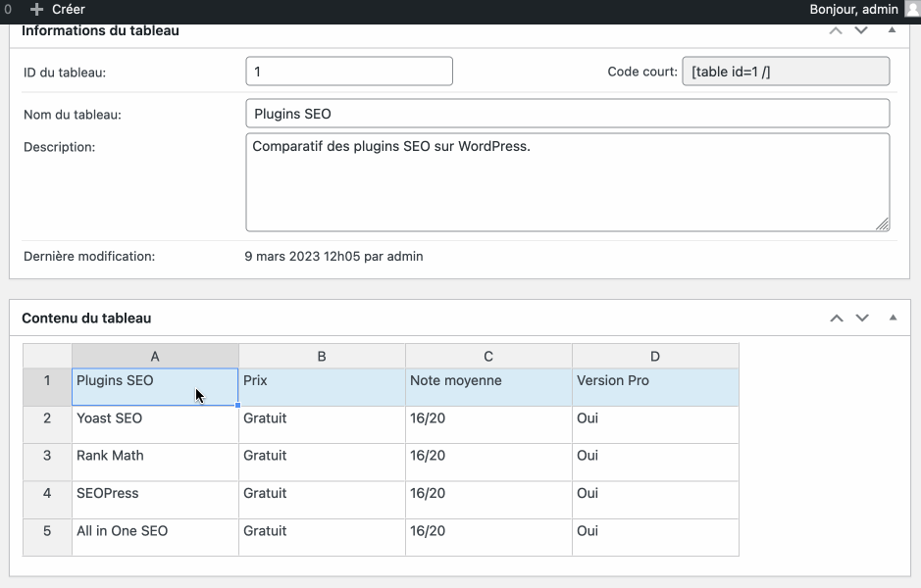921x588 pixels.
Task: Select cell containing 'Plugins SEO' in row 1
Action: tap(155, 387)
